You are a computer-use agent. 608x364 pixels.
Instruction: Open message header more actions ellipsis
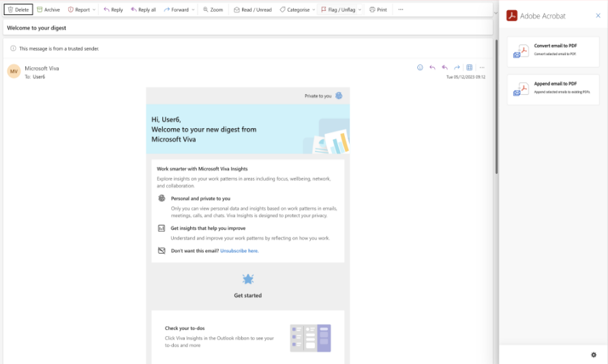pos(482,67)
